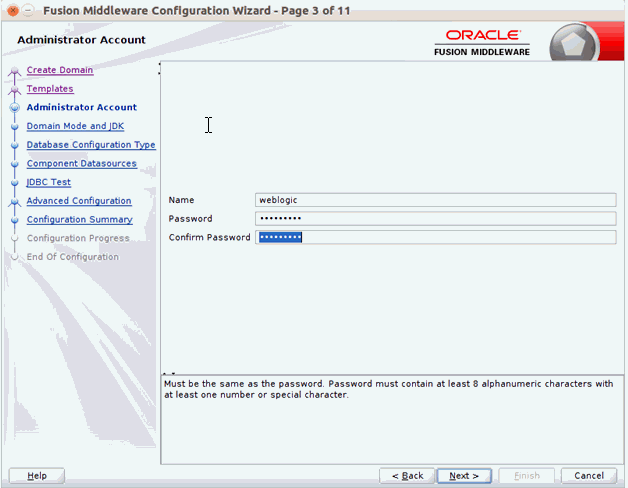628x488 pixels.
Task: Click the Database Configuration Type bullet icon
Action: click(x=15, y=145)
